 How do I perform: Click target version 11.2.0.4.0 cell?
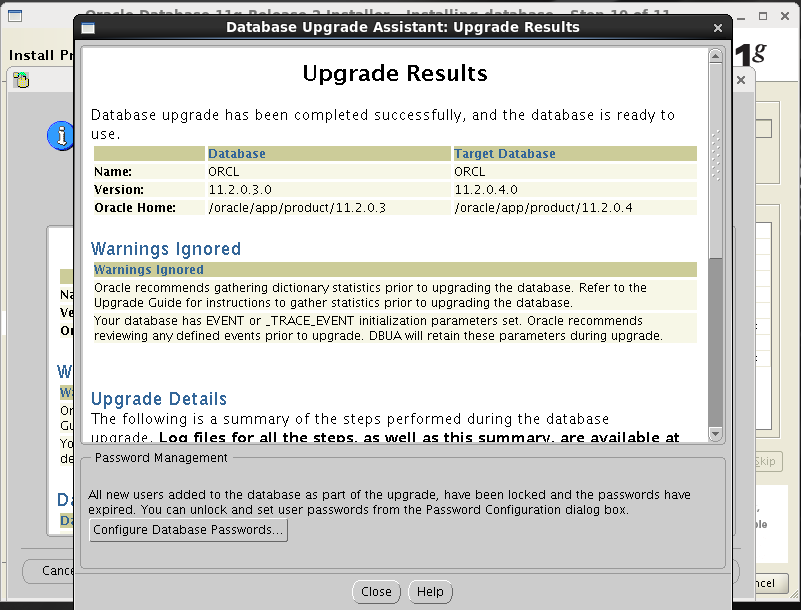(x=575, y=190)
